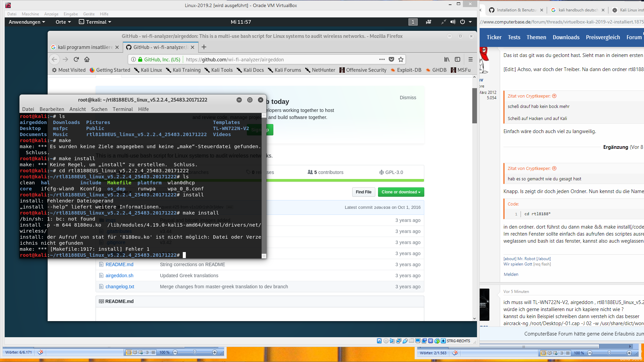644x362 pixels.
Task: Open terminal Bearbeiten menu
Action: [52, 109]
